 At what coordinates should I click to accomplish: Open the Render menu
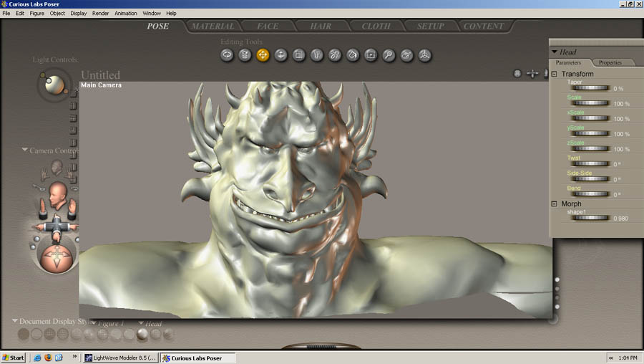click(x=100, y=14)
